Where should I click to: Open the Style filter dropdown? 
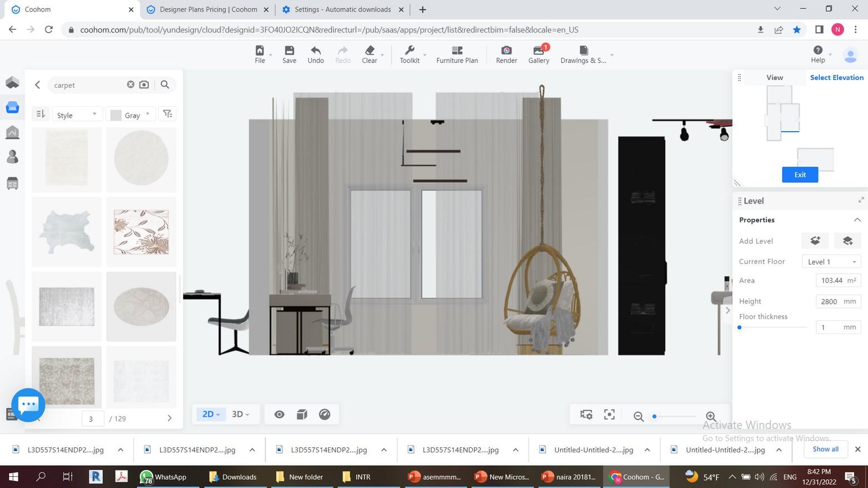pyautogui.click(x=77, y=115)
